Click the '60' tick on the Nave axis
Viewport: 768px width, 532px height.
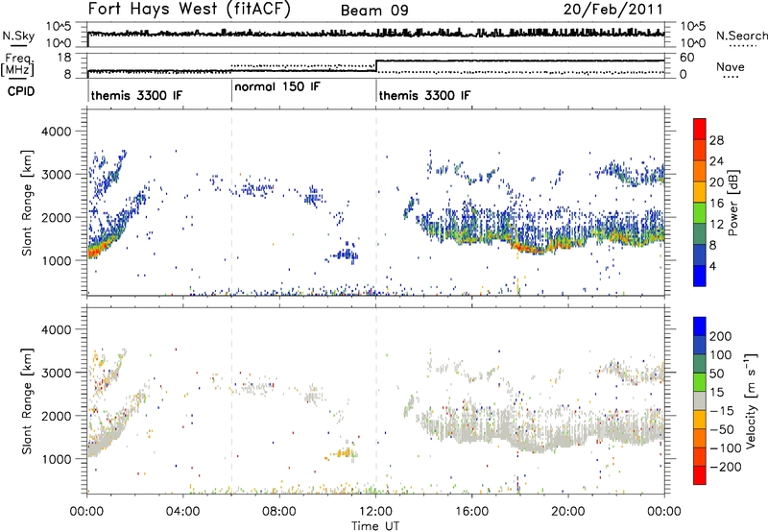[687, 58]
